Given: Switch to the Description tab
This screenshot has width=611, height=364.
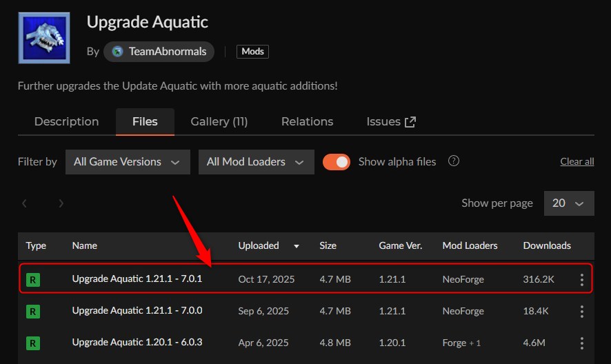Looking at the screenshot, I should pos(67,121).
